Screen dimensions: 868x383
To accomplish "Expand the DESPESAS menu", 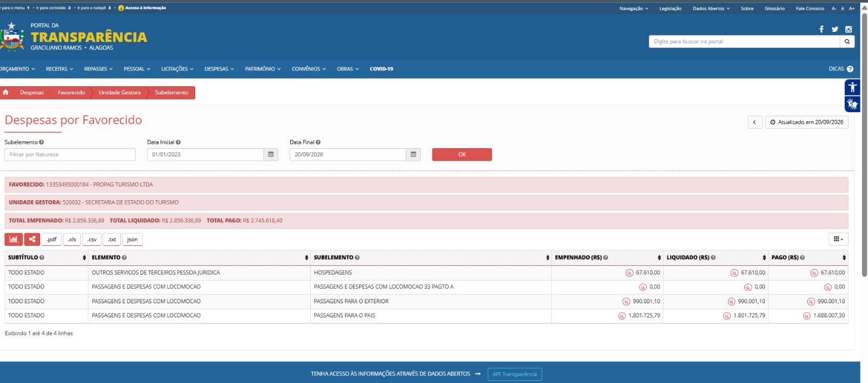I will pyautogui.click(x=219, y=69).
